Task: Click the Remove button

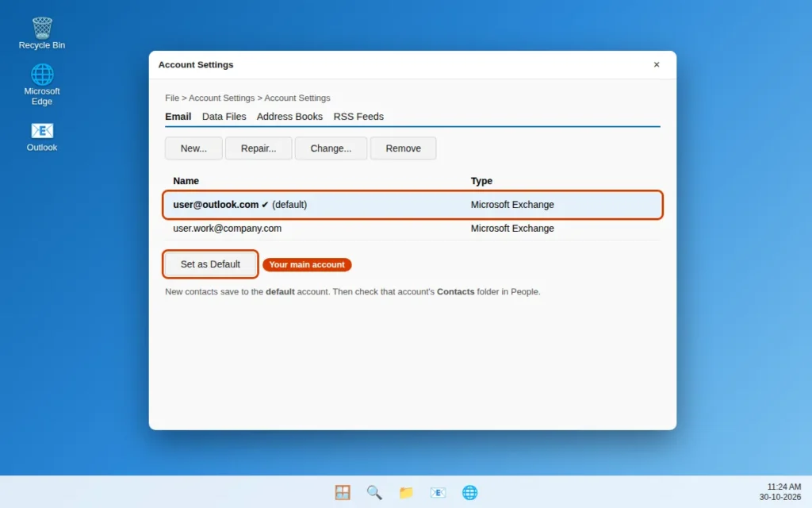Action: point(403,148)
